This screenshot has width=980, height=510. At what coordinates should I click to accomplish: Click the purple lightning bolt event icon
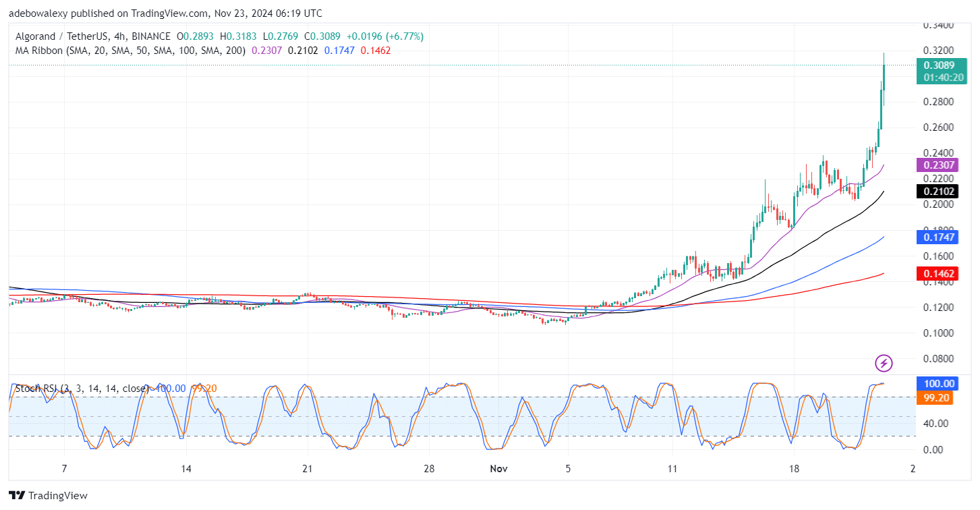coord(884,364)
